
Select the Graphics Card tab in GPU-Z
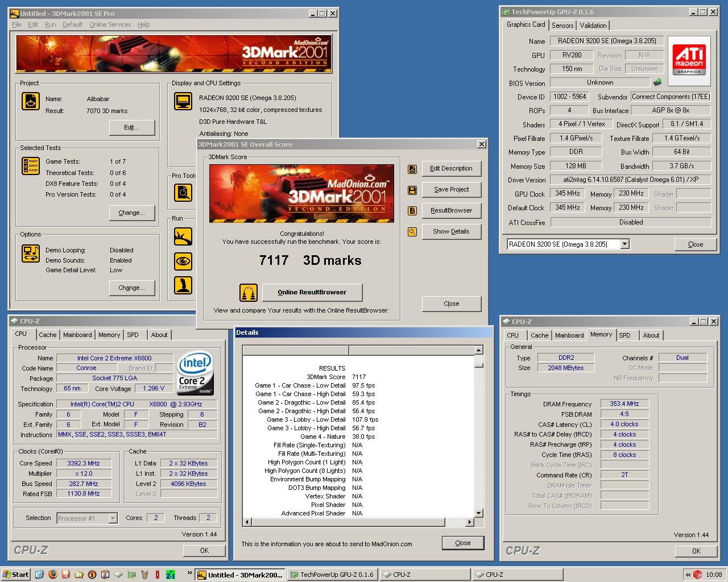[526, 24]
